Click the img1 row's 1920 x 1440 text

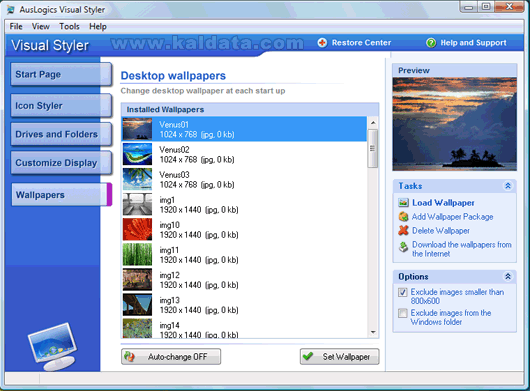(180, 210)
